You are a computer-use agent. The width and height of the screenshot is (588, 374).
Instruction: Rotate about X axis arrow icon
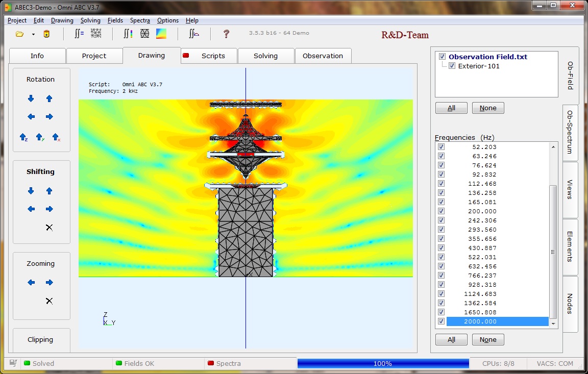(56, 137)
